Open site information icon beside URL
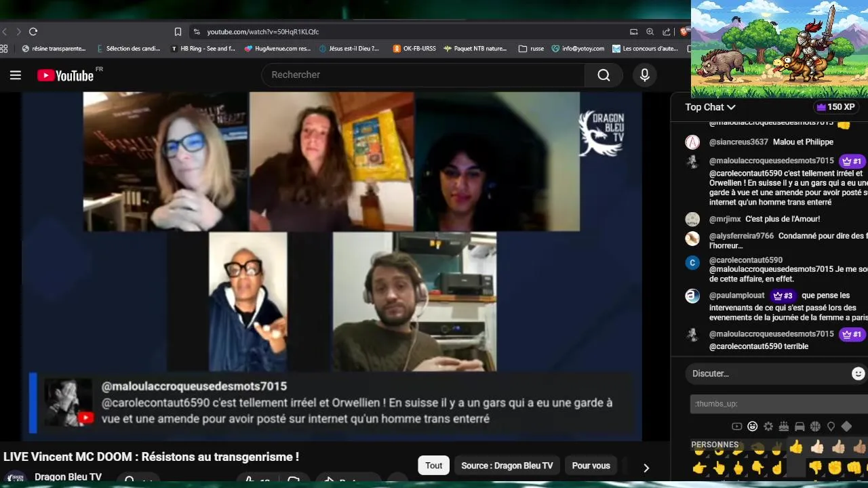This screenshot has height=488, width=868. click(197, 32)
